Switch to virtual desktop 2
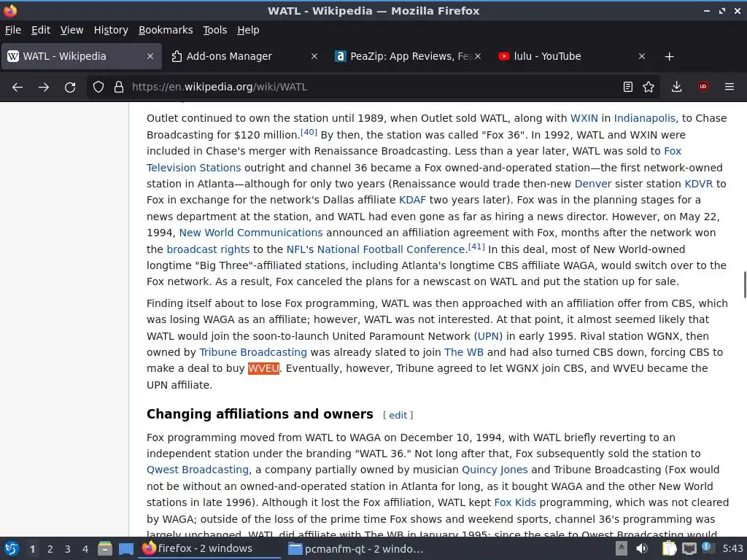This screenshot has width=747, height=560. (50, 549)
